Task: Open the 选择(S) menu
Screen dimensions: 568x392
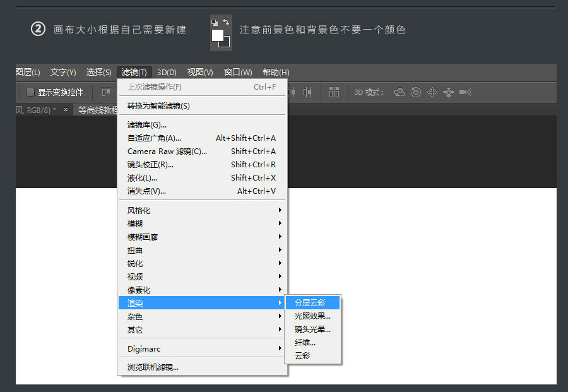Action: tap(98, 72)
